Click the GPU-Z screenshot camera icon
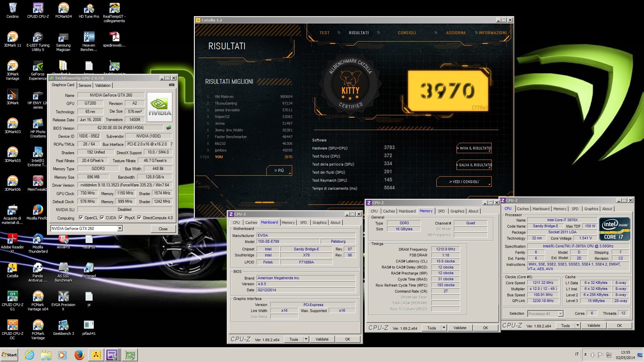Screen dimensions: 644x362 click(172, 85)
